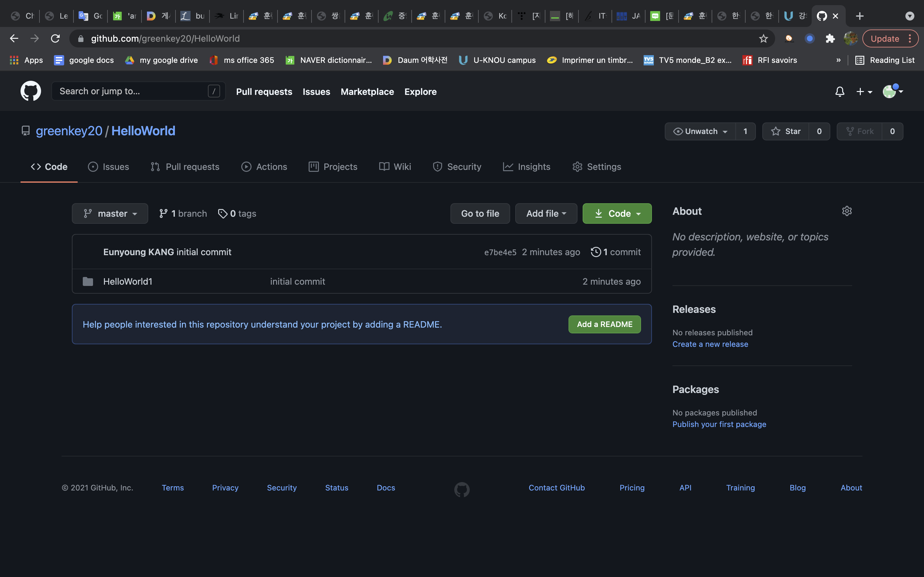
Task: Expand the Add file dropdown
Action: click(546, 214)
